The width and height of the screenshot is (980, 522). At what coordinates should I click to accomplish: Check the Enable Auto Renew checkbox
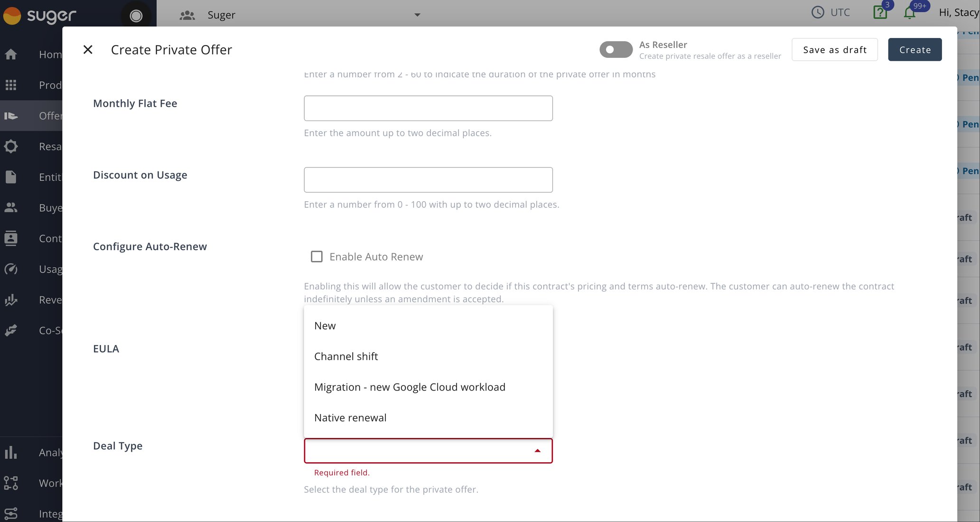click(317, 257)
